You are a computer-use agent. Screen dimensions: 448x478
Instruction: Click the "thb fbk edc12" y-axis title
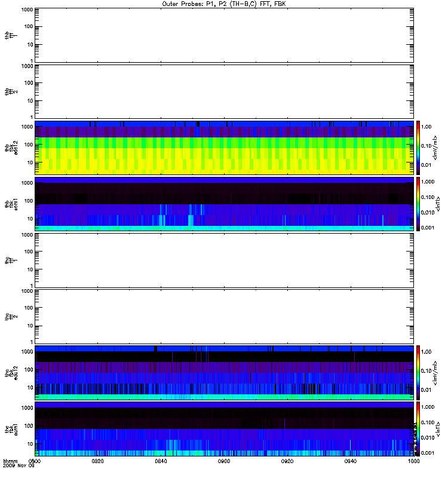[11, 148]
